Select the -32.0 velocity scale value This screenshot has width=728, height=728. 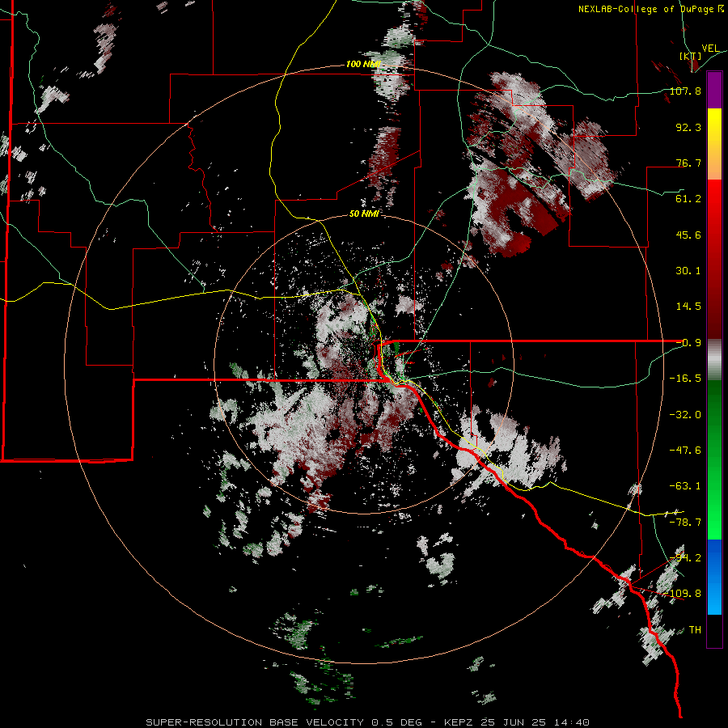[x=685, y=415]
